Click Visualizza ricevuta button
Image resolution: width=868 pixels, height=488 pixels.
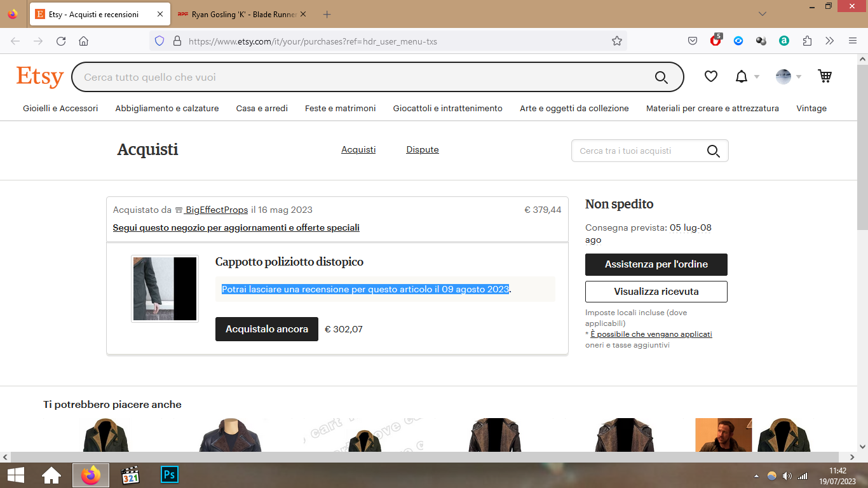(656, 292)
